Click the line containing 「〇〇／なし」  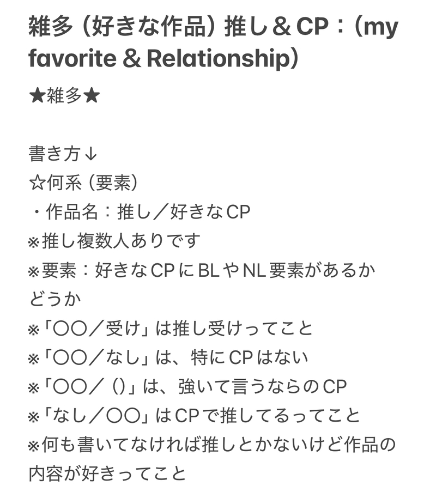pyautogui.click(x=169, y=357)
